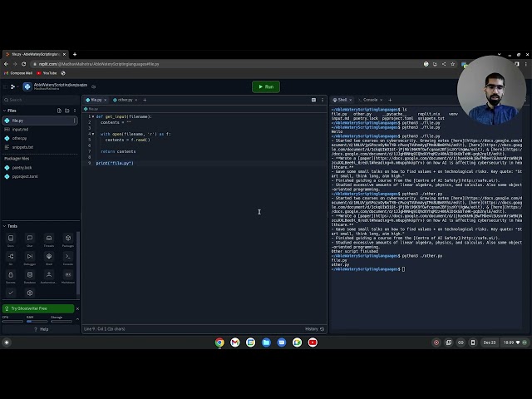Open Files app from the shelf
The width and height of the screenshot is (532, 399).
(x=266, y=342)
